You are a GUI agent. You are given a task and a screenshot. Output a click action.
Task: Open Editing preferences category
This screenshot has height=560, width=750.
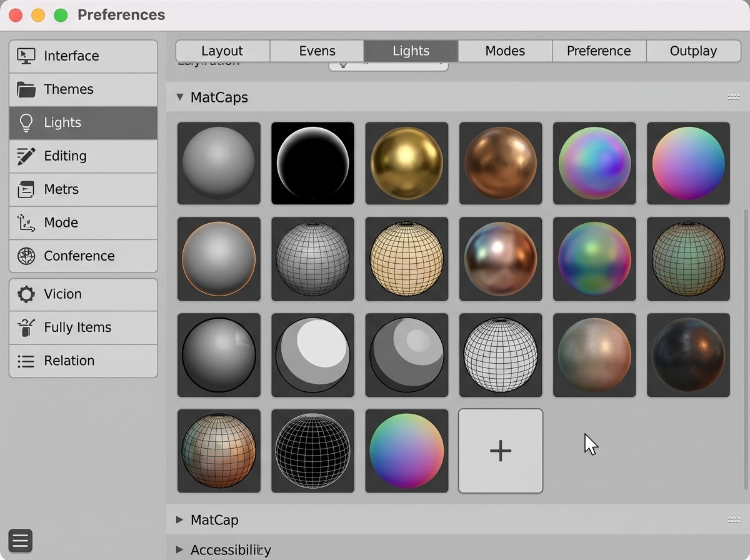point(83,156)
